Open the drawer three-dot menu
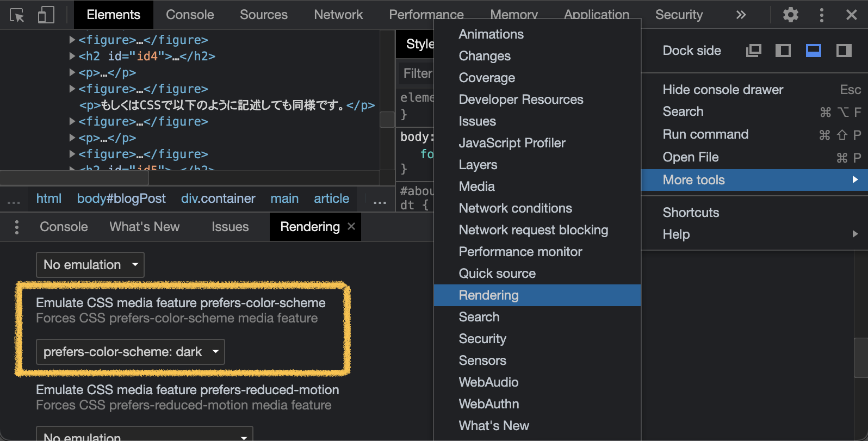 coord(17,227)
